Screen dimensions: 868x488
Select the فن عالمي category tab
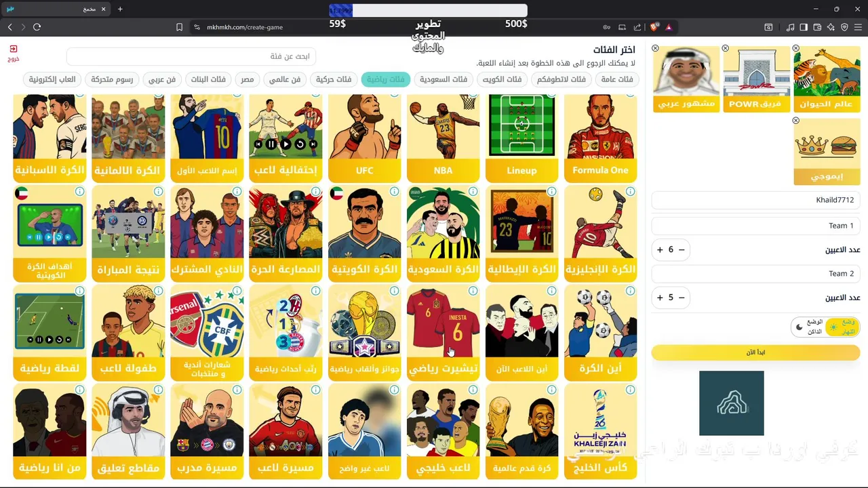[285, 79]
